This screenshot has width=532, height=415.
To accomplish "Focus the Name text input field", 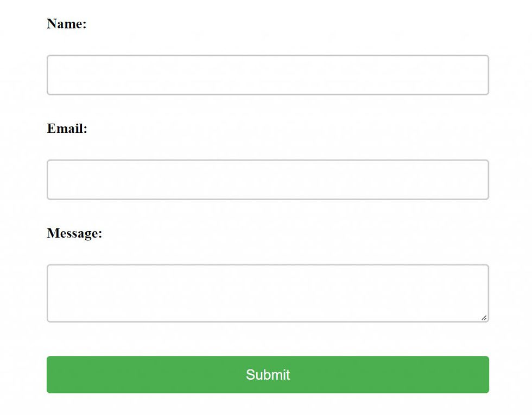I will [x=268, y=75].
